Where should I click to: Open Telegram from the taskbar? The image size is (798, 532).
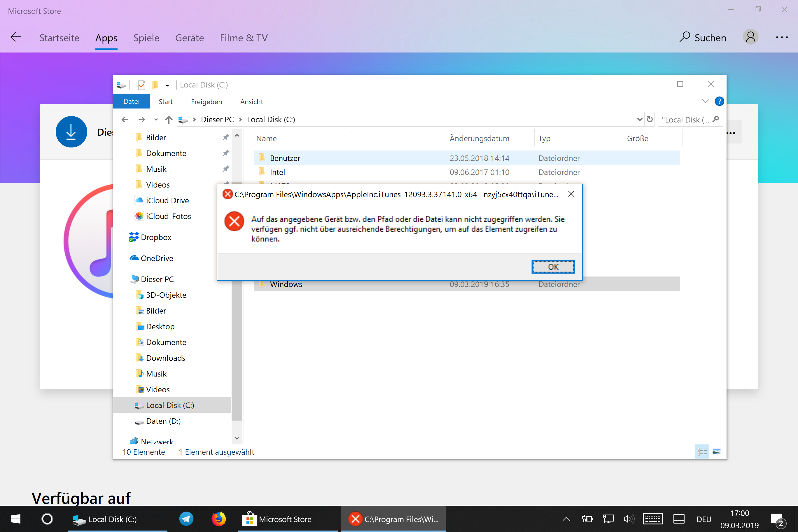[x=186, y=519]
